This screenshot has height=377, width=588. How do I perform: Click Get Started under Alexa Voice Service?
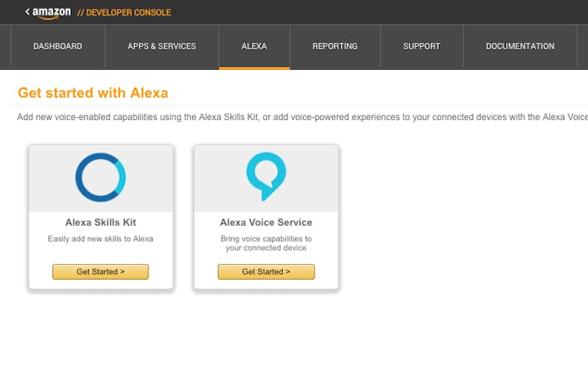(266, 271)
